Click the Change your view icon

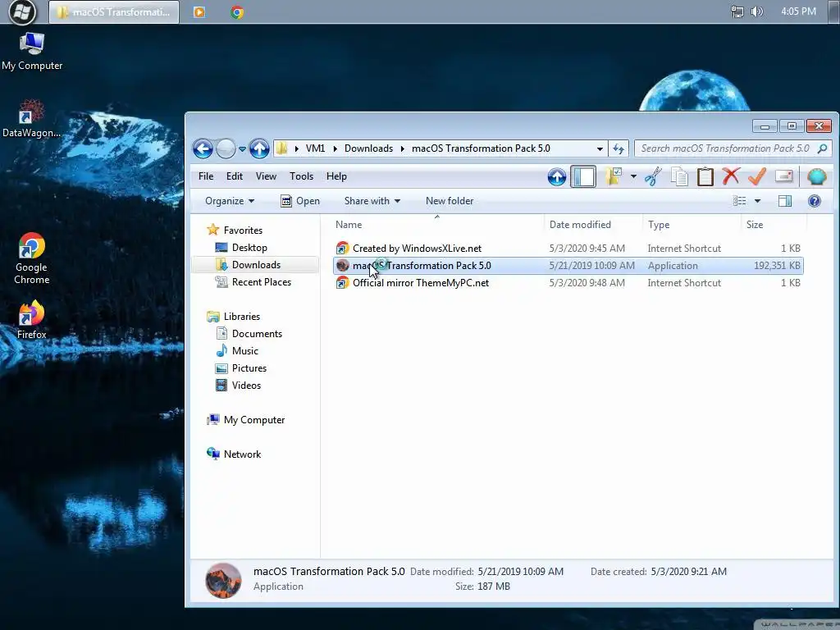coord(739,201)
